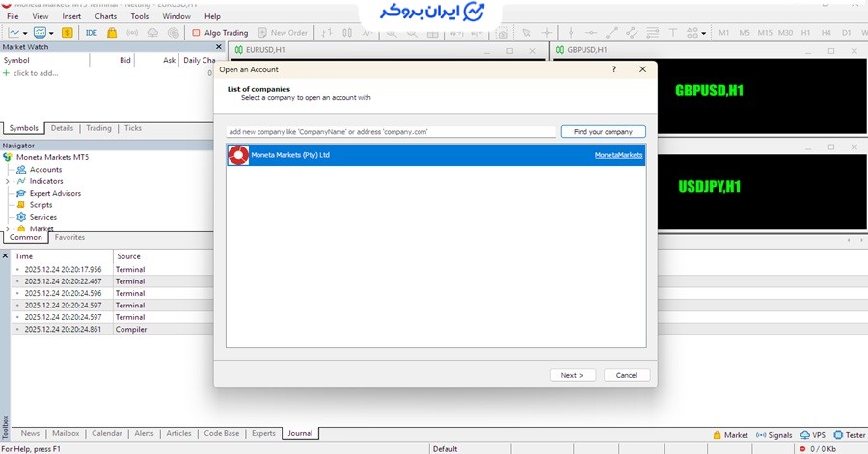Toggle Algo Trading on
Screen dimensions: 868x454
[220, 33]
